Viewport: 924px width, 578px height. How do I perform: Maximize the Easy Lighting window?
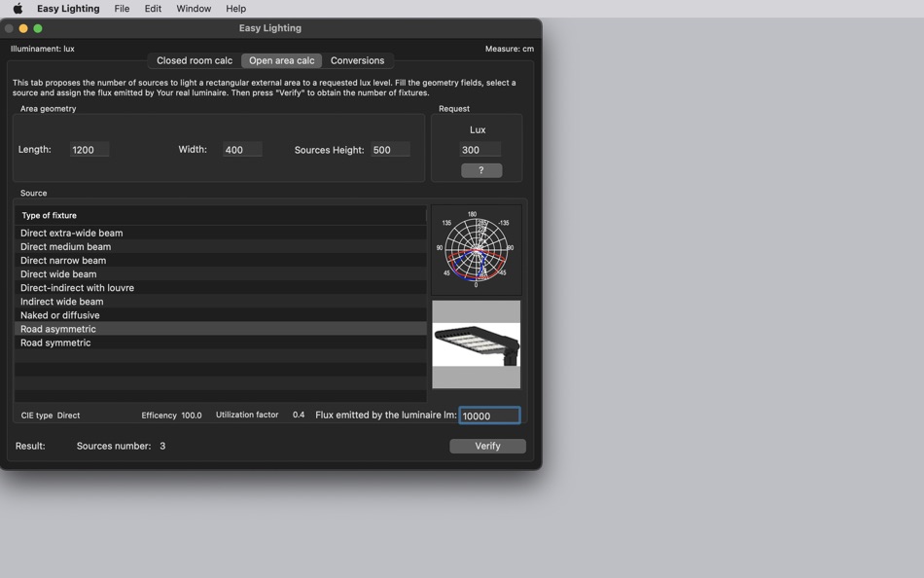(38, 28)
